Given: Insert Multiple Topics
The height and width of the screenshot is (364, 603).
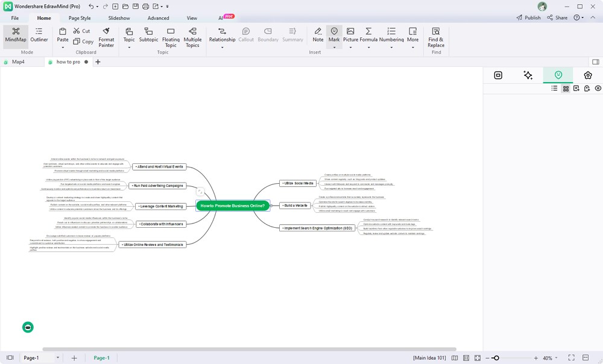Looking at the screenshot, I should click(193, 37).
